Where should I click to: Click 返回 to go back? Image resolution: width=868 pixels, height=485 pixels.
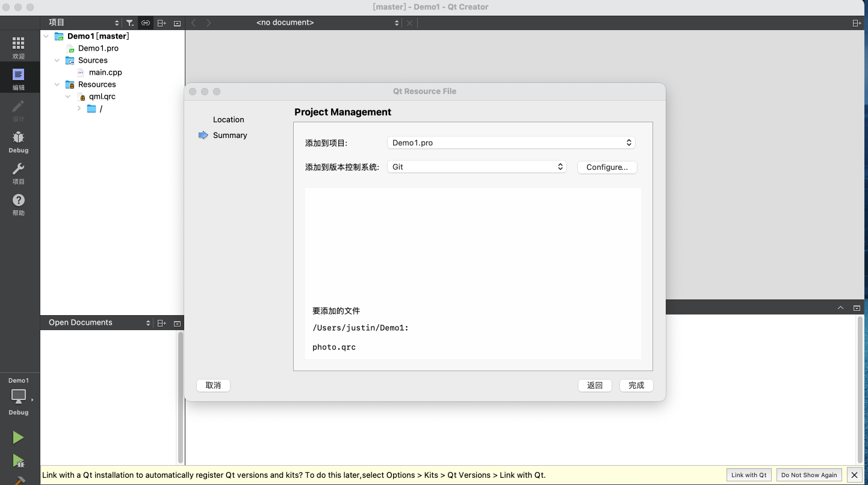coord(595,386)
